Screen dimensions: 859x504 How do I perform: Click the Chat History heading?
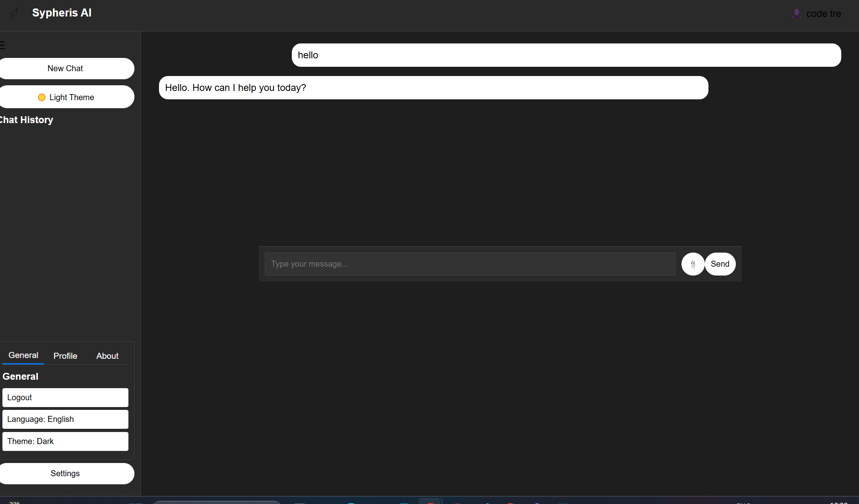tap(27, 120)
